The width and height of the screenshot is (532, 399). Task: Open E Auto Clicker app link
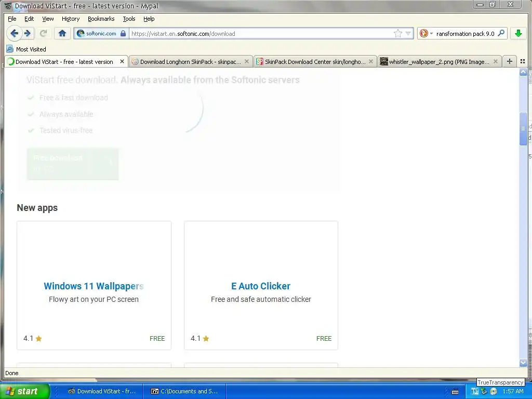pyautogui.click(x=261, y=286)
